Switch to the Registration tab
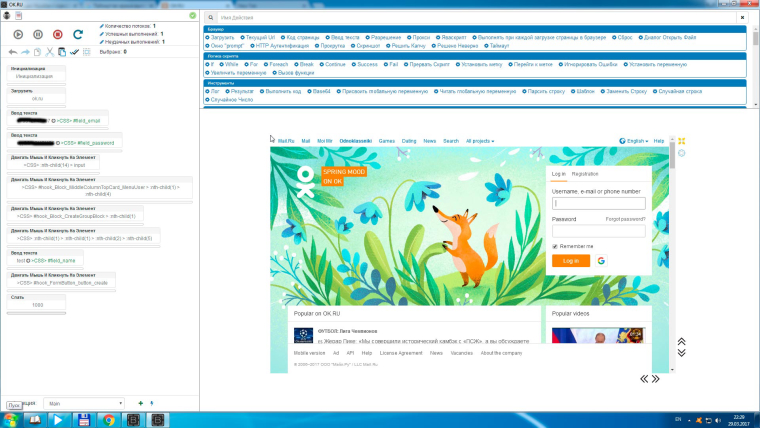Viewport: 760px width, 428px height. [585, 174]
